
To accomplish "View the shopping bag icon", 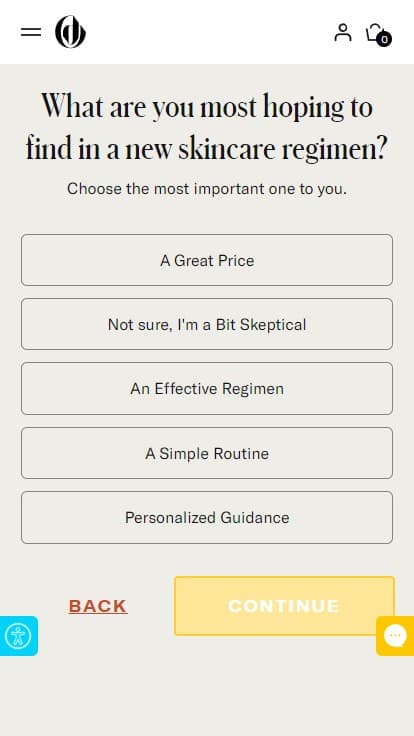I will pos(375,32).
